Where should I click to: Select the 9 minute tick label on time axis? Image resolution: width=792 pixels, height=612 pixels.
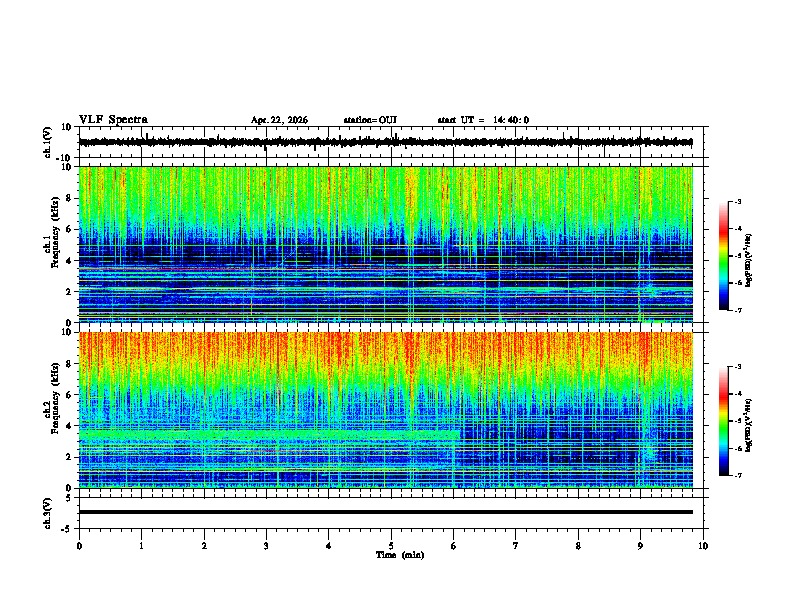[x=640, y=546]
